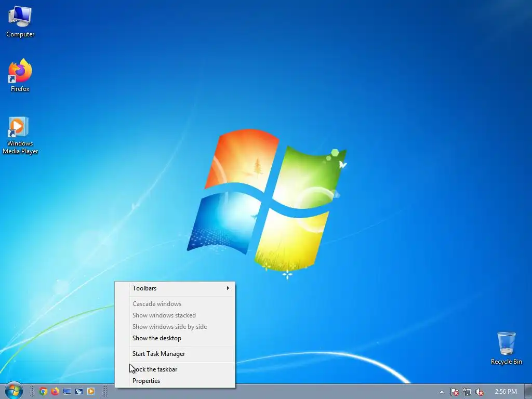This screenshot has height=399, width=532.
Task: Open the Windows Start orb
Action: (14, 391)
